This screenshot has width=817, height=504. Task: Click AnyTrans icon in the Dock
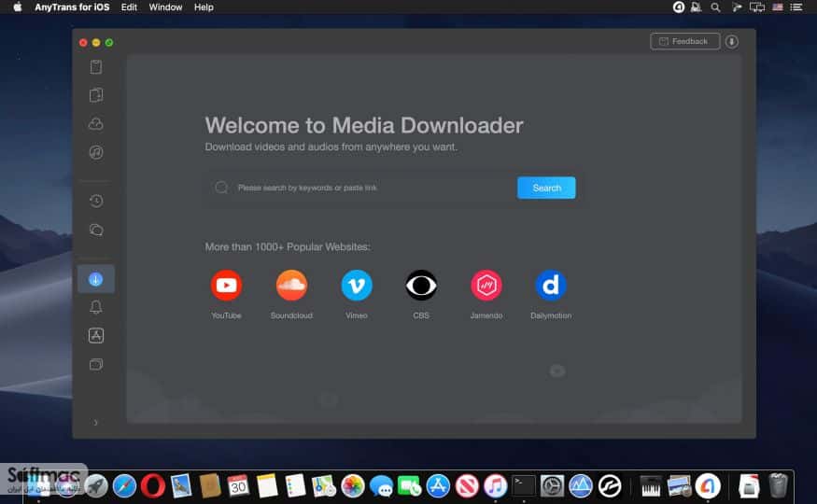point(708,486)
